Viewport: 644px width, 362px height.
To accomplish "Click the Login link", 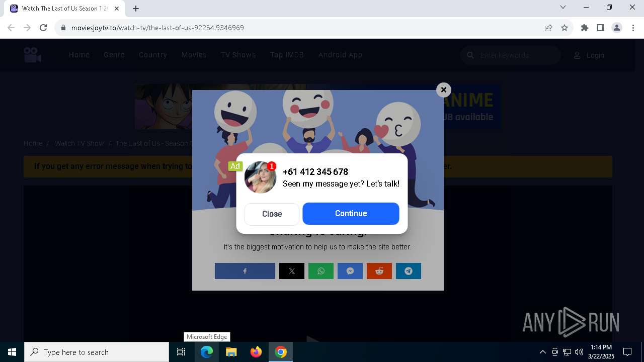I will coord(589,55).
